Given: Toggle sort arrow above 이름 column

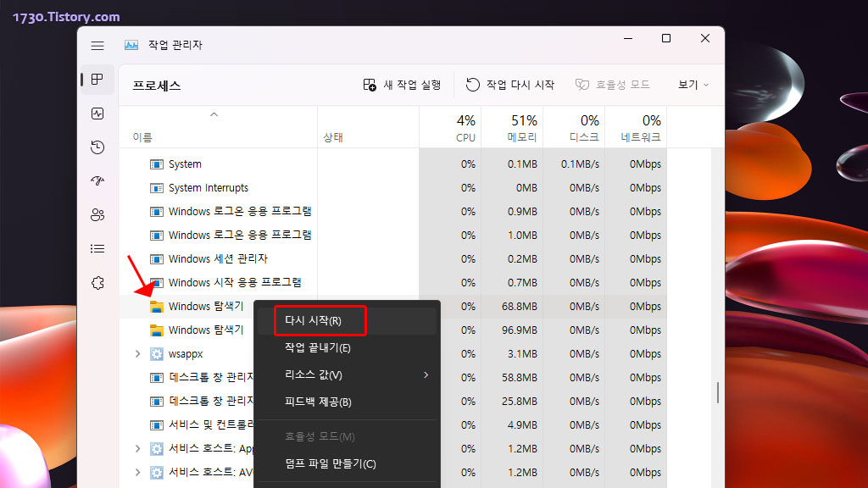Looking at the screenshot, I should click(x=214, y=114).
